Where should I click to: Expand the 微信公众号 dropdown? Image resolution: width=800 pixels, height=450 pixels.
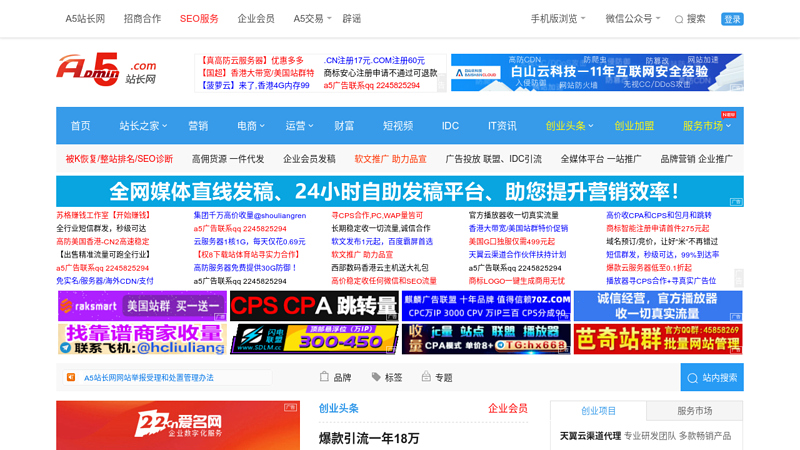(633, 19)
